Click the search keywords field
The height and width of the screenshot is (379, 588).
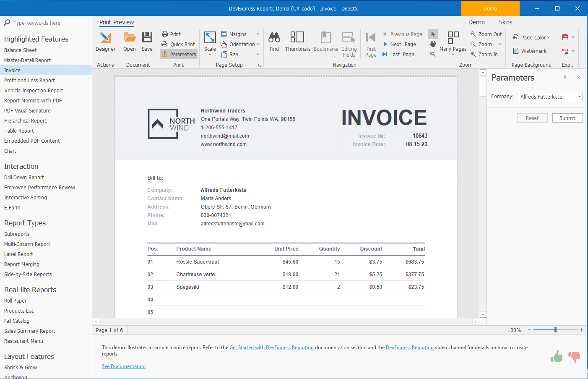(x=46, y=23)
